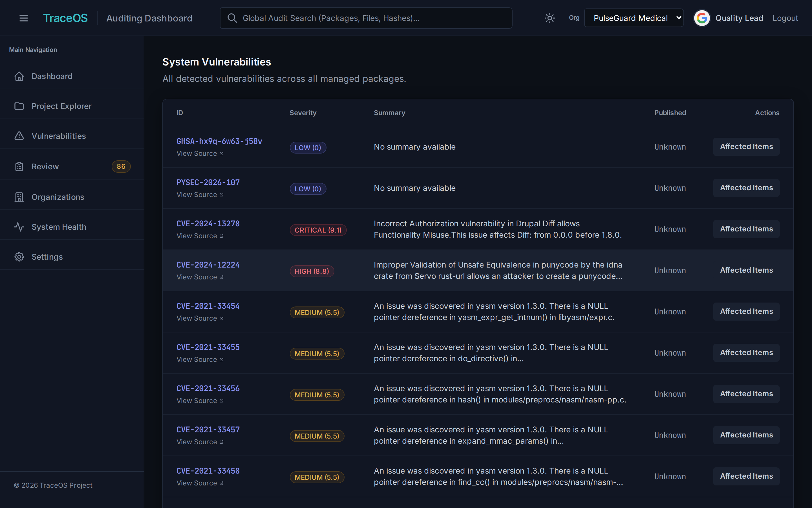Click the HIGH (8.8) severity badge
This screenshot has height=508, width=812.
(x=312, y=271)
